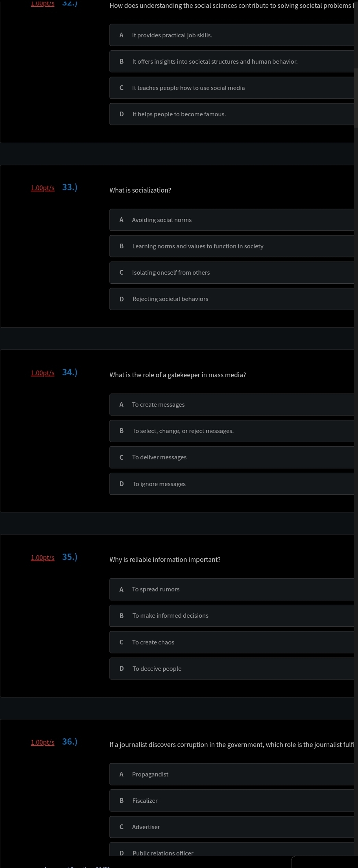Screen dimensions: 358x868
Task: Open the 1.00pt/s link beside question 36
Action: (x=42, y=742)
